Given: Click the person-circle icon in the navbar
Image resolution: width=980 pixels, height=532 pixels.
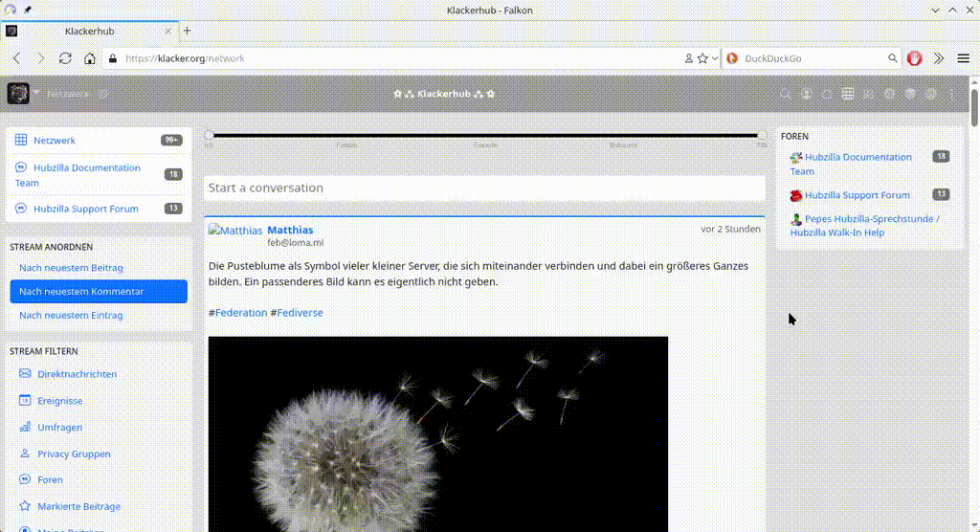Looking at the screenshot, I should tap(806, 94).
